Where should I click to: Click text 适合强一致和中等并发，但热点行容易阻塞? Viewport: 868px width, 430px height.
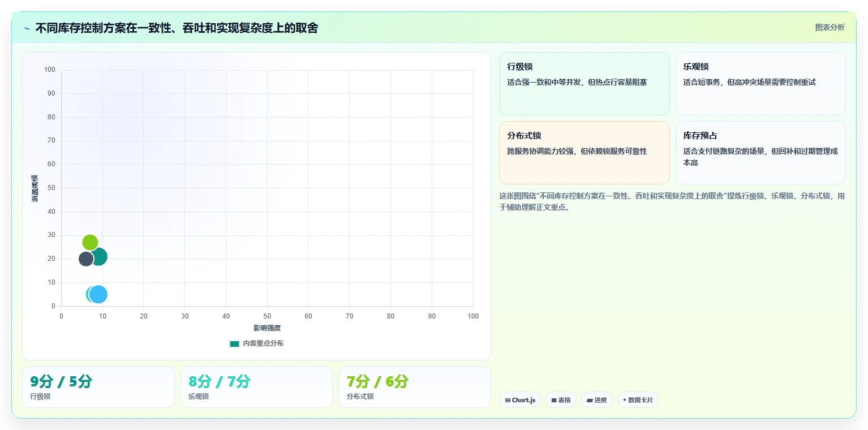[577, 82]
